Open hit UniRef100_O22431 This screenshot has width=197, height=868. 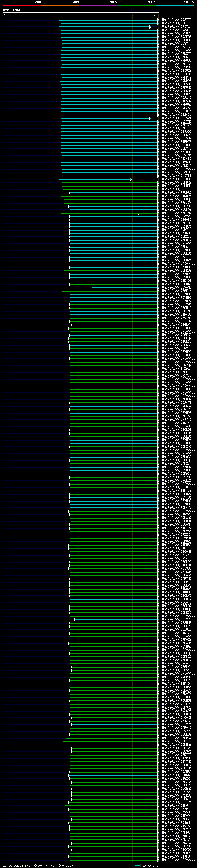pos(177,115)
